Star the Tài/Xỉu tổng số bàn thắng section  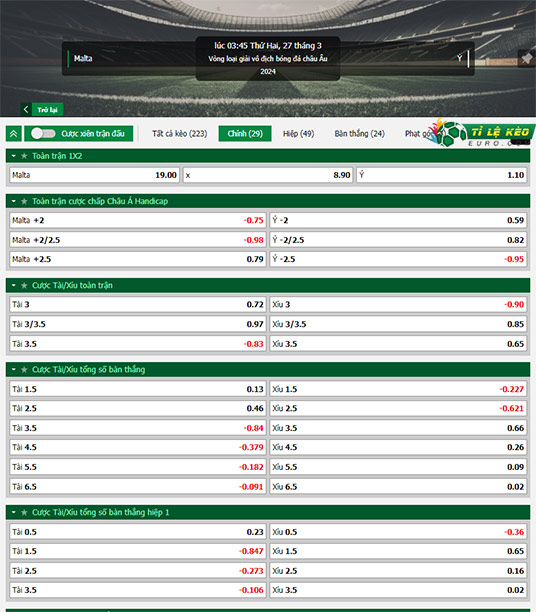pos(24,370)
